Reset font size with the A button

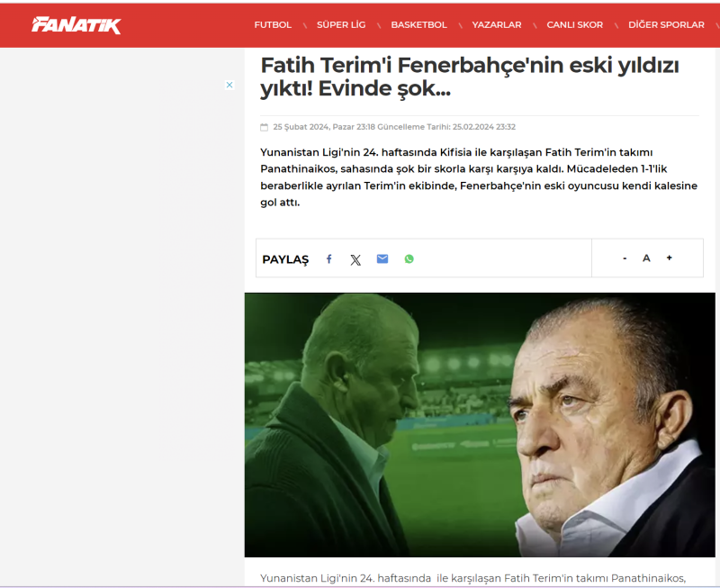(646, 258)
